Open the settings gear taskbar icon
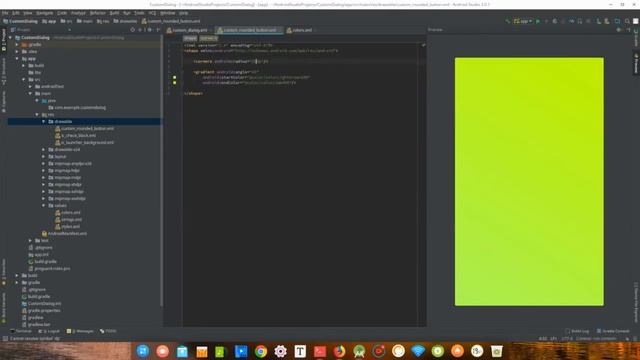Image resolution: width=640 pixels, height=360 pixels. (280, 351)
